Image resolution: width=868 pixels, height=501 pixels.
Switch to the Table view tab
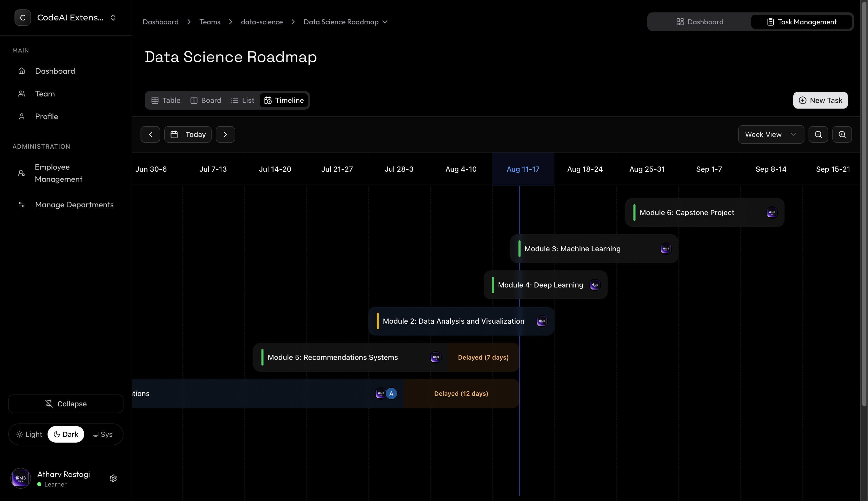[166, 100]
